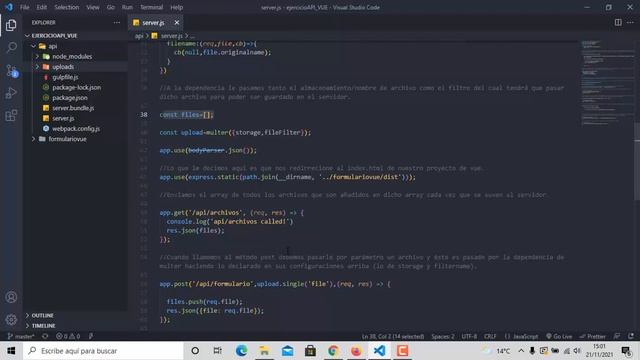Open the Go menu

[x=111, y=7]
